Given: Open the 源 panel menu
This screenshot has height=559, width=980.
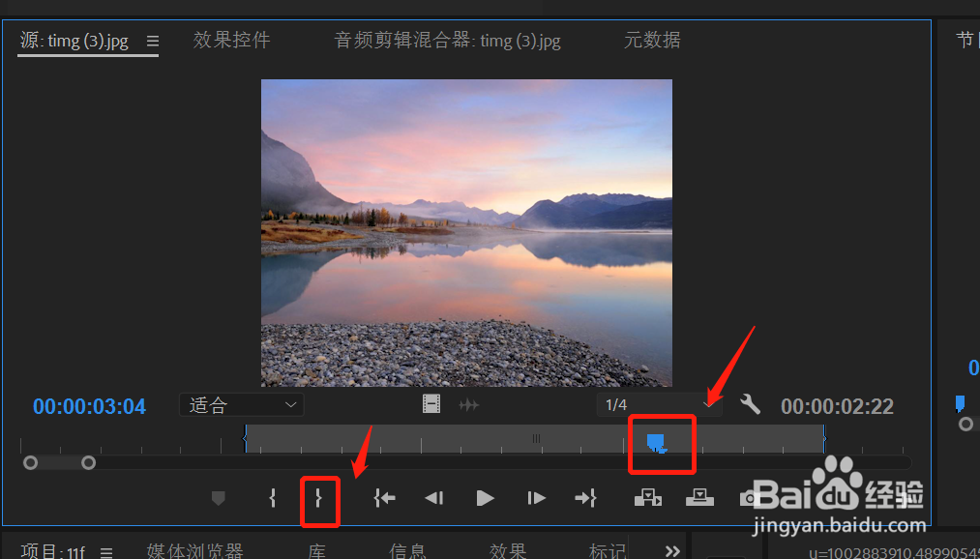Looking at the screenshot, I should (152, 41).
